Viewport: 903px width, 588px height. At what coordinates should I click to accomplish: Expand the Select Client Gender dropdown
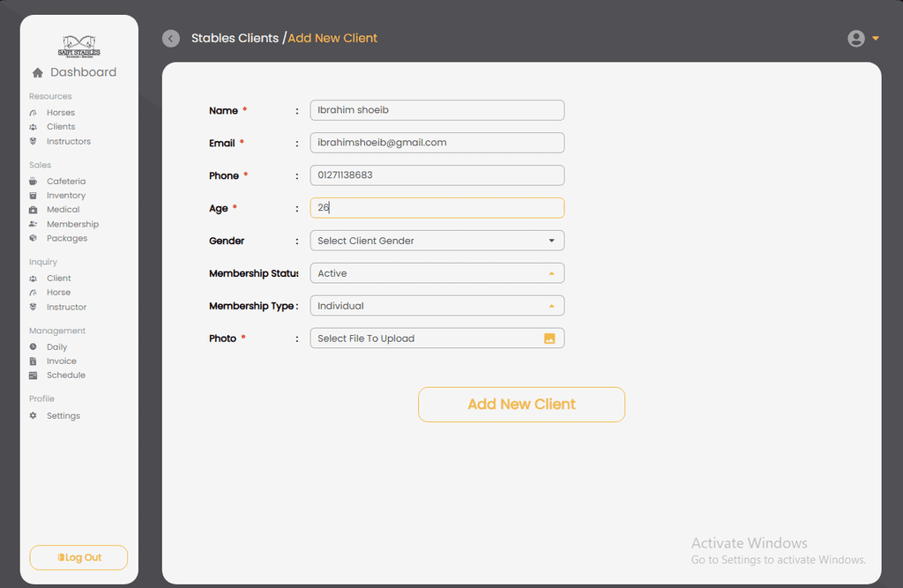click(437, 241)
